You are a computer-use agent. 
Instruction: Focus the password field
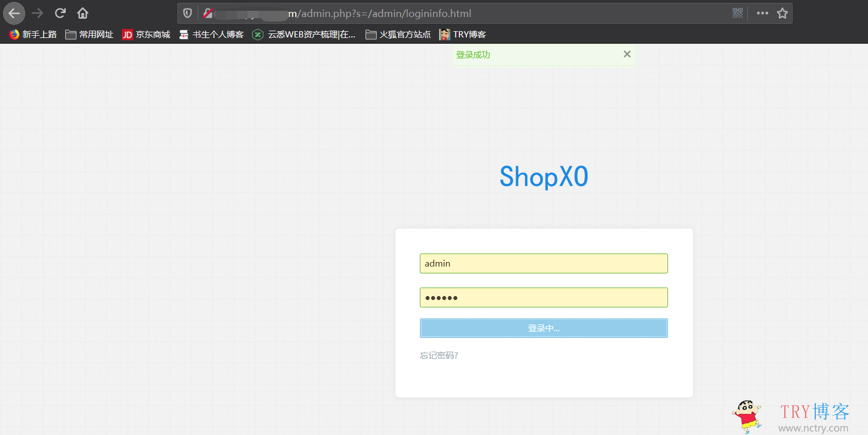point(544,298)
